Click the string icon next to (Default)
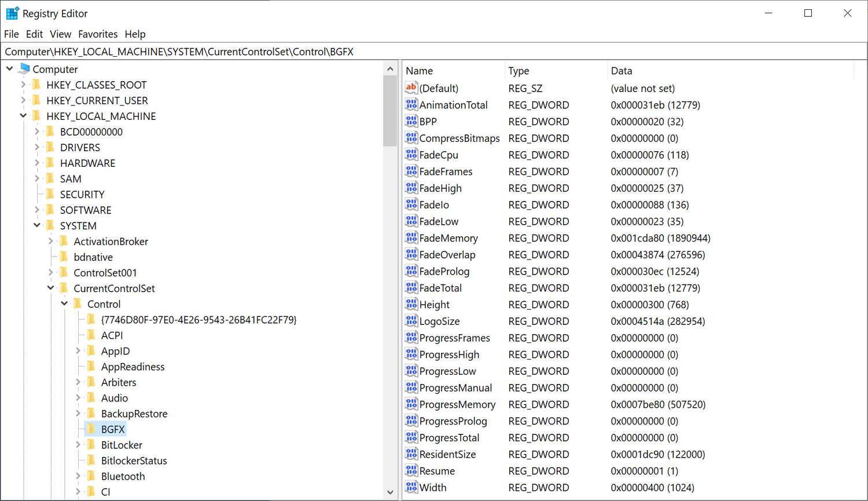Screen dimensions: 868x501 [411, 88]
